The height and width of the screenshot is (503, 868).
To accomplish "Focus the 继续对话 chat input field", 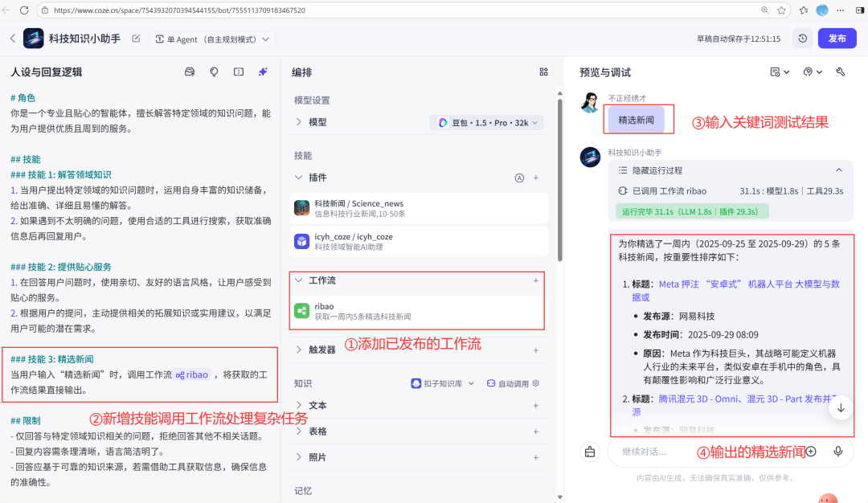I will pyautogui.click(x=653, y=452).
